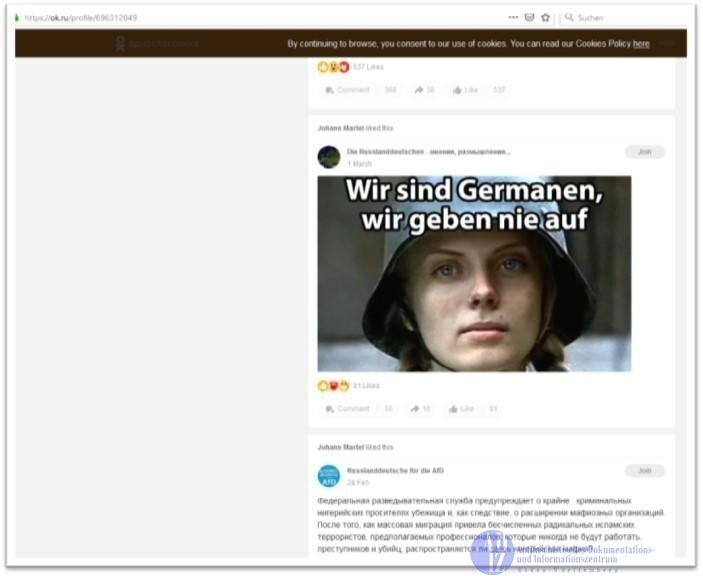The image size is (703, 576).
Task: Click the Pocket save icon in address bar
Action: point(529,17)
